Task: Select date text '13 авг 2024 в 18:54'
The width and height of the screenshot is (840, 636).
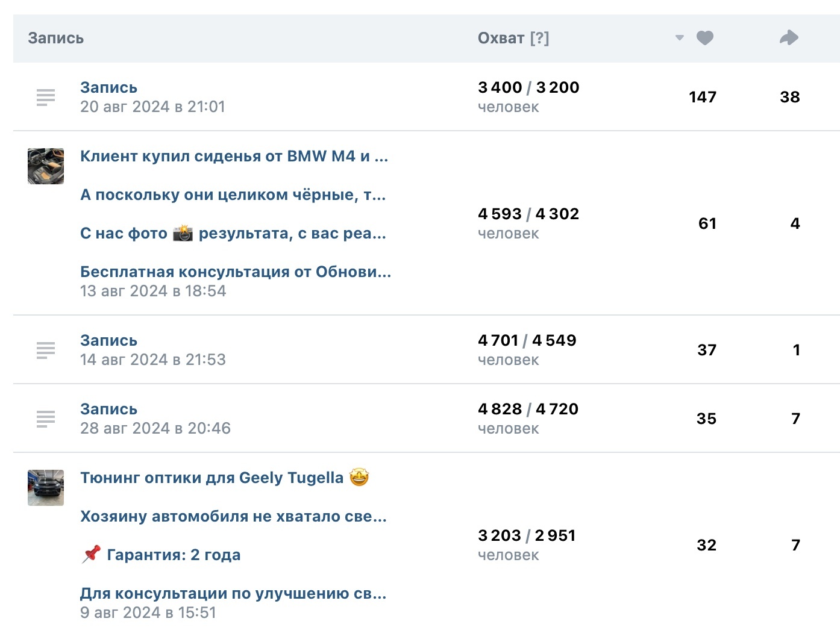Action: point(153,291)
